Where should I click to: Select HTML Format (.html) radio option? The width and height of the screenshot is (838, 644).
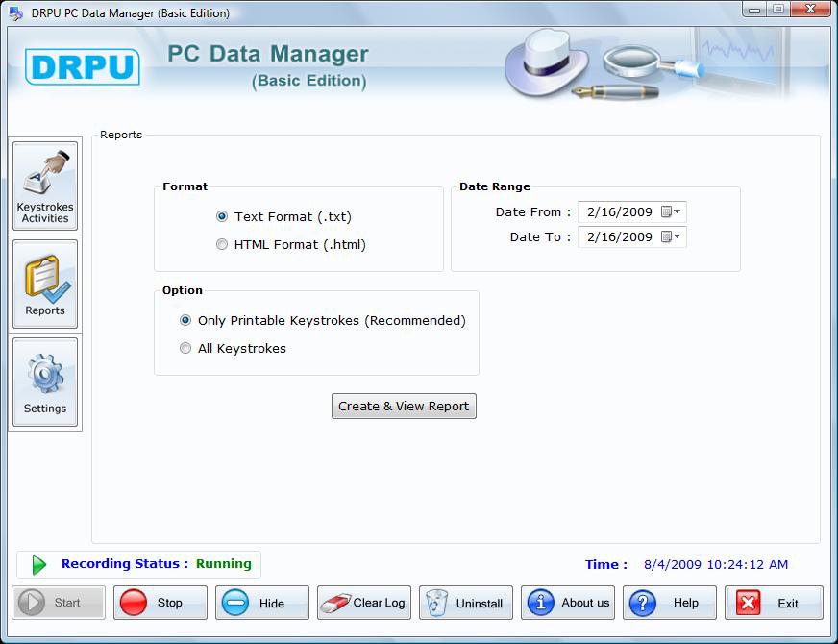pyautogui.click(x=222, y=244)
